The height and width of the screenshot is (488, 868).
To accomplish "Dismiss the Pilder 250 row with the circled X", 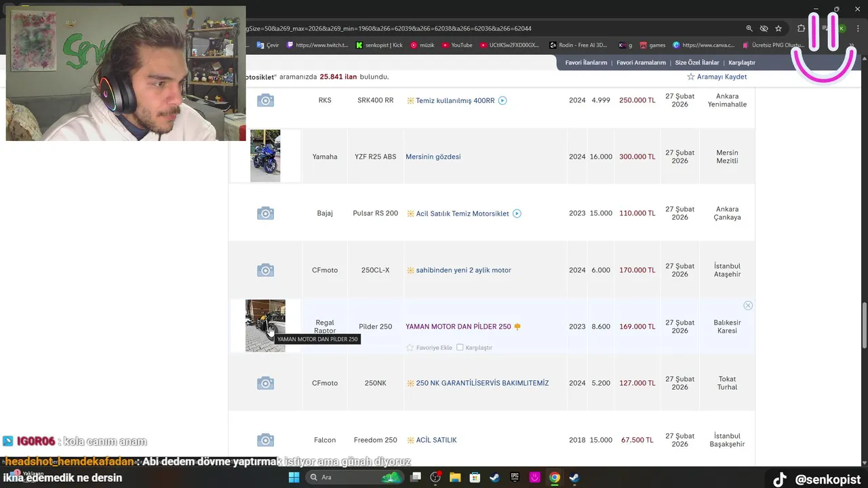I will point(748,306).
